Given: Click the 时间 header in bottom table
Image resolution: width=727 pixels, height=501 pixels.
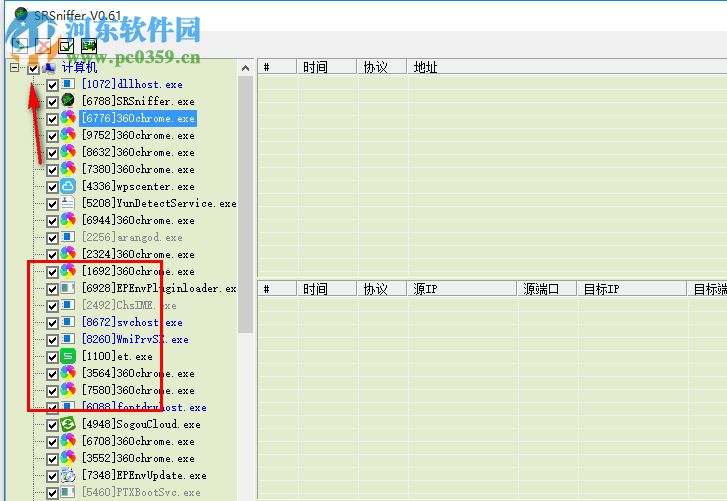Looking at the screenshot, I should coord(327,289).
